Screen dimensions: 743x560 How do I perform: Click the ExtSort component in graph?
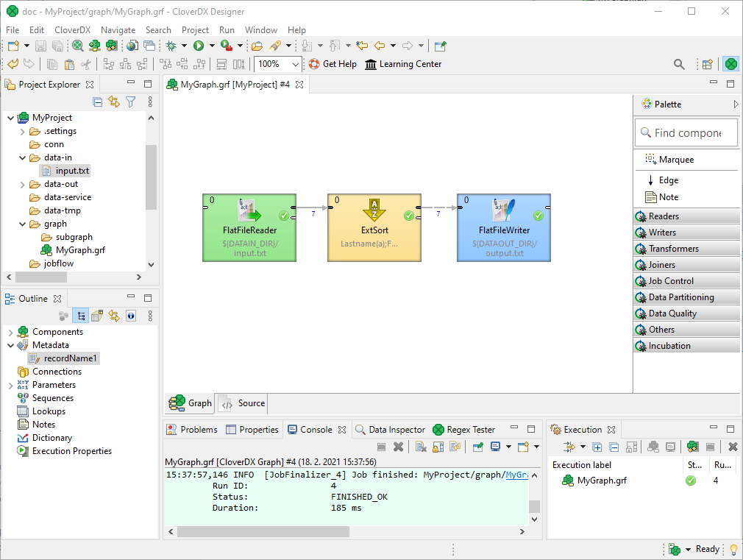click(x=374, y=227)
